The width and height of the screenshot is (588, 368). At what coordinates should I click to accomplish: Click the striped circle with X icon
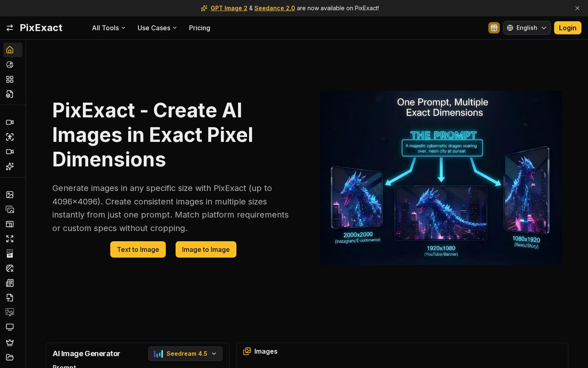10,268
